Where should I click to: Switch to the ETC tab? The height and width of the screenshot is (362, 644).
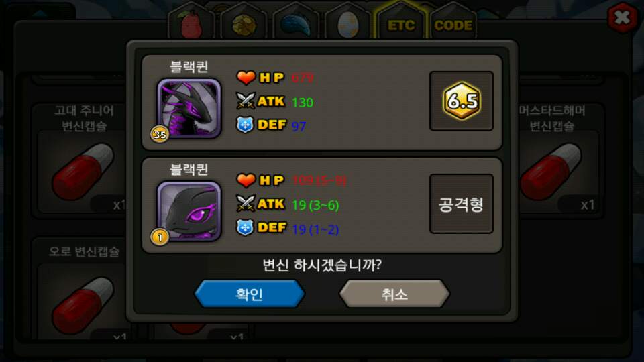pos(401,24)
